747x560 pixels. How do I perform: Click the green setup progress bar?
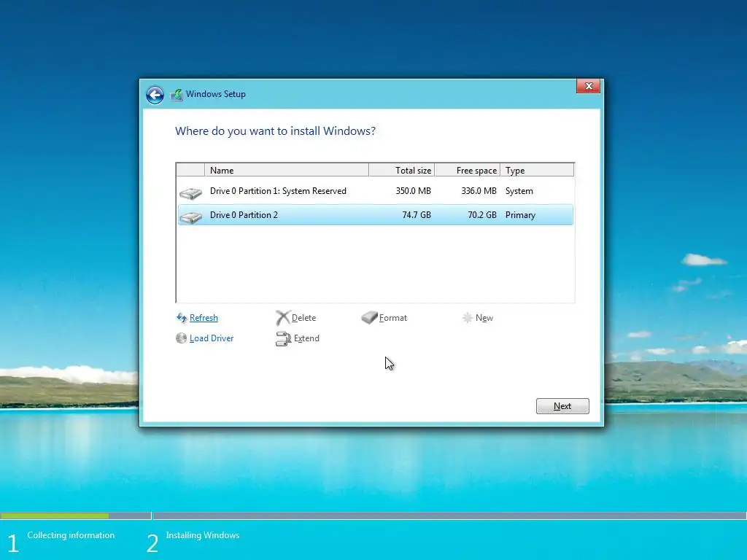(54, 516)
